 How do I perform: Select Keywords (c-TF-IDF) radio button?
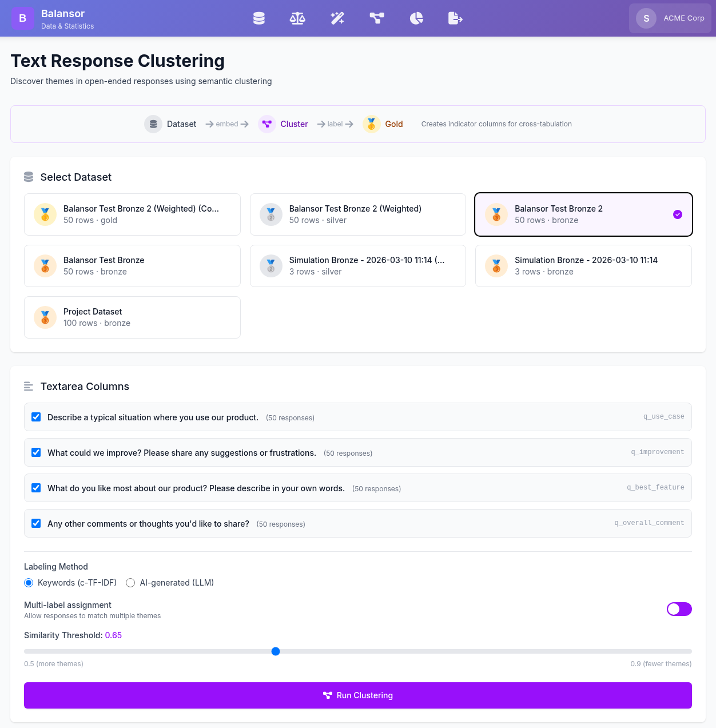[29, 583]
